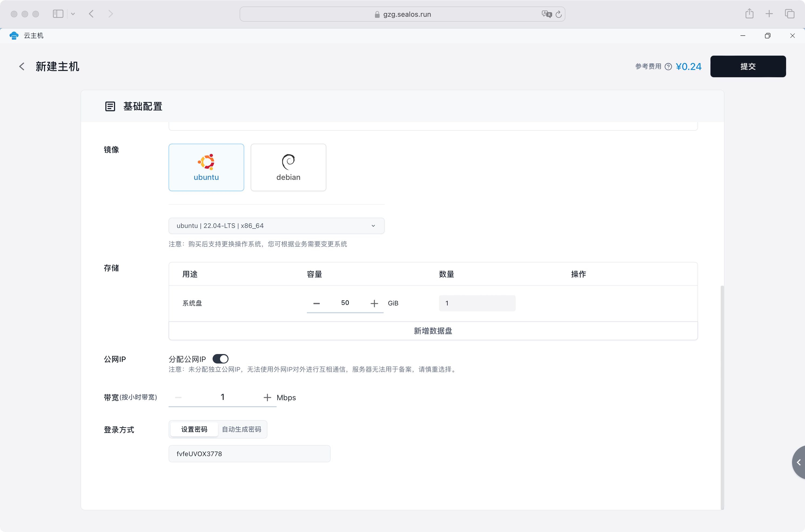Click the 提交 submit button
The image size is (805, 532).
click(x=748, y=66)
